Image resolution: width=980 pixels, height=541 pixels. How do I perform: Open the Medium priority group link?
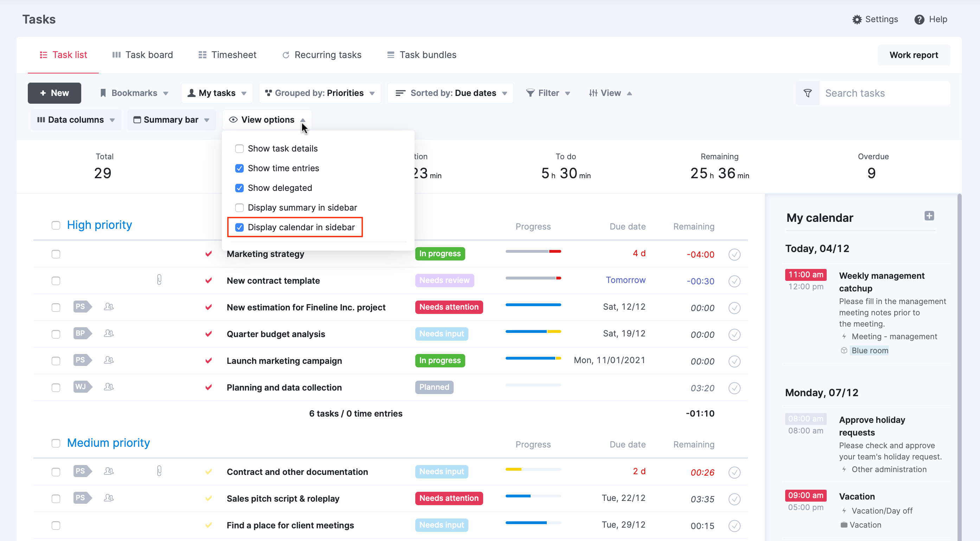pos(108,443)
